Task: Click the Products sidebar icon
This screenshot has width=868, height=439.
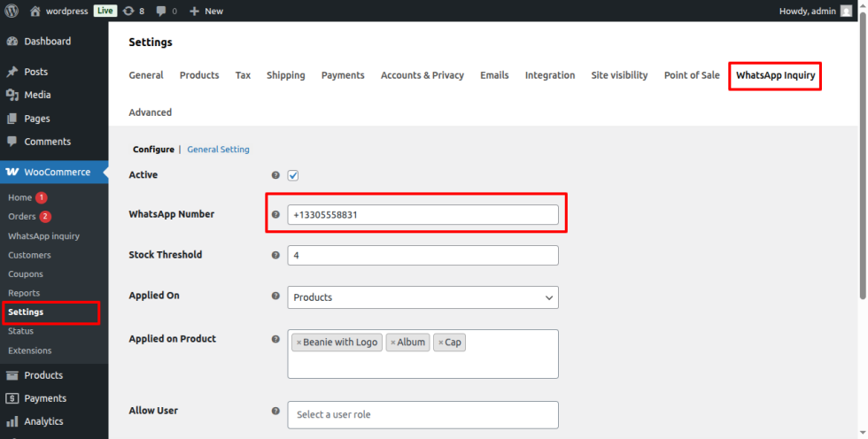Action: point(12,375)
